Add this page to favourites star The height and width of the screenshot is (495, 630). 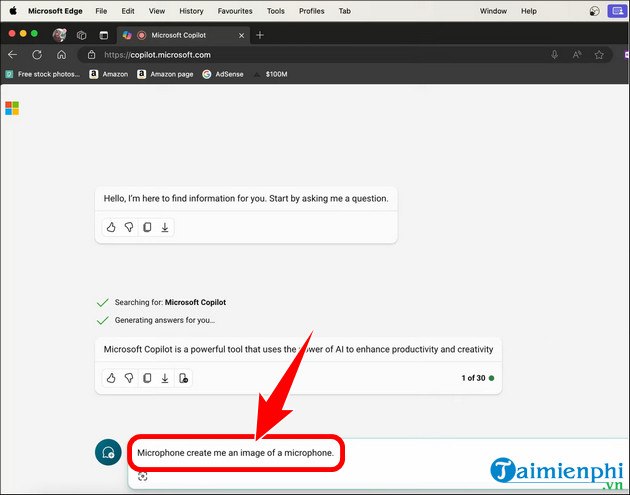pos(599,55)
